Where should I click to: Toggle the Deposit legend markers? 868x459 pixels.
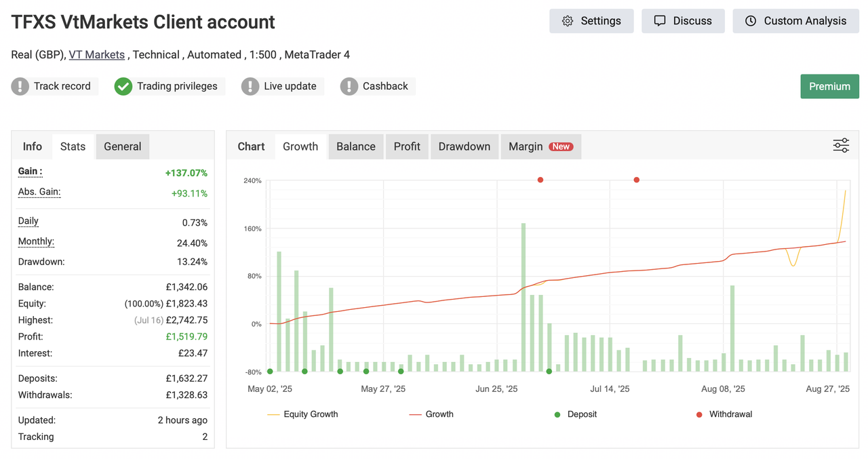click(x=576, y=414)
